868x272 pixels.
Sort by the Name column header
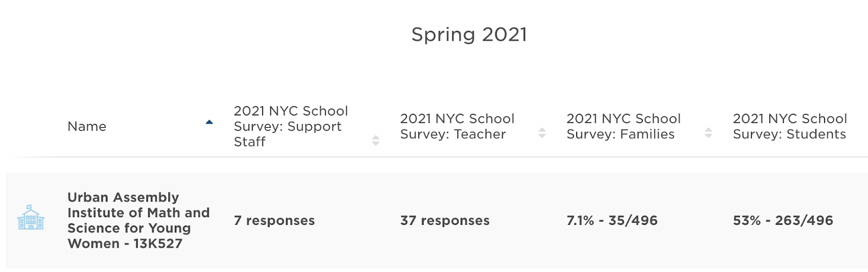[87, 126]
